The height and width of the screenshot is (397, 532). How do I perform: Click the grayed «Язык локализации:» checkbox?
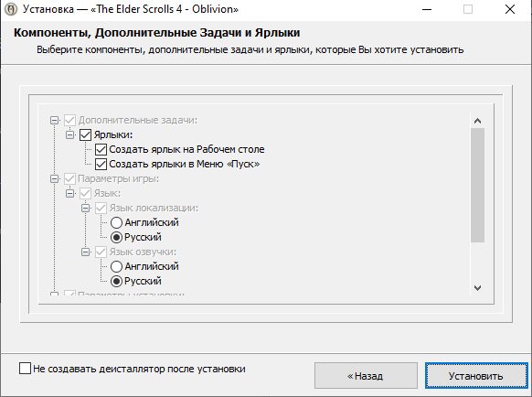101,209
